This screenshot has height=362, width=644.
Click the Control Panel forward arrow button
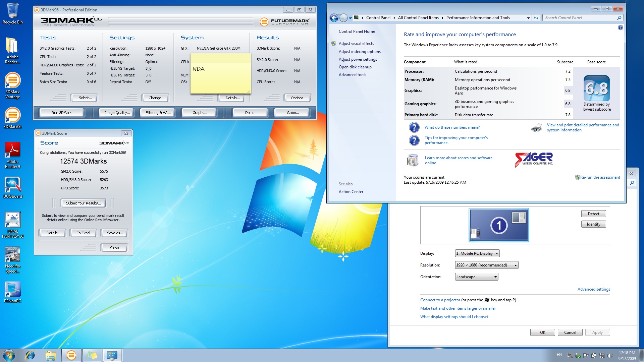coord(343,18)
